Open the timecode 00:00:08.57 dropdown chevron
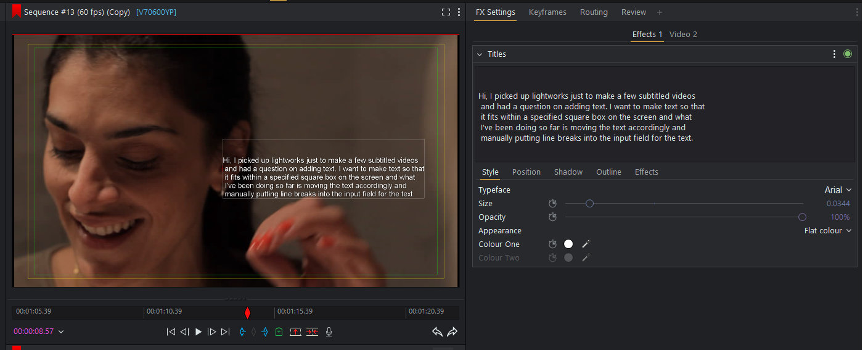 tap(61, 331)
